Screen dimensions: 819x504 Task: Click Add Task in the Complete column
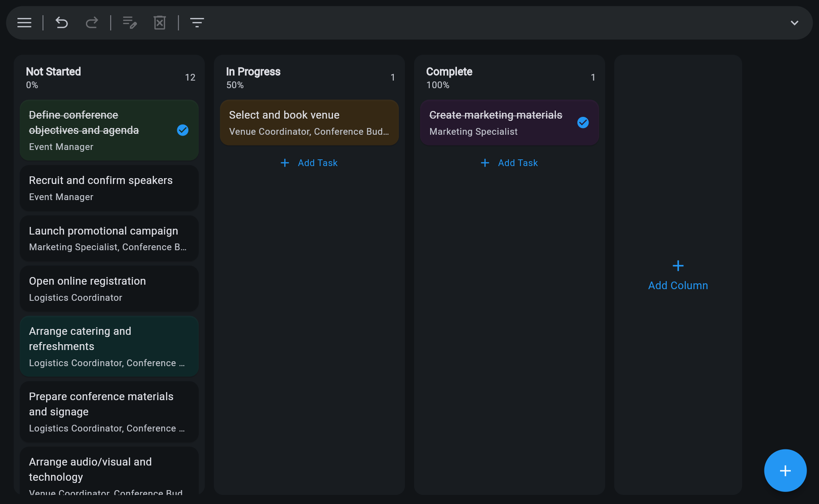[509, 162]
